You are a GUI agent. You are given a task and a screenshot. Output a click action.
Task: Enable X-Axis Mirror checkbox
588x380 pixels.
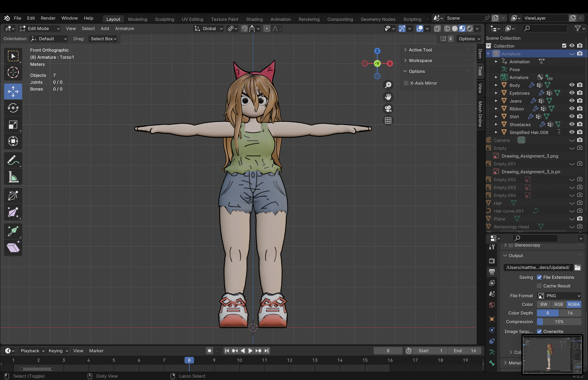coord(406,83)
